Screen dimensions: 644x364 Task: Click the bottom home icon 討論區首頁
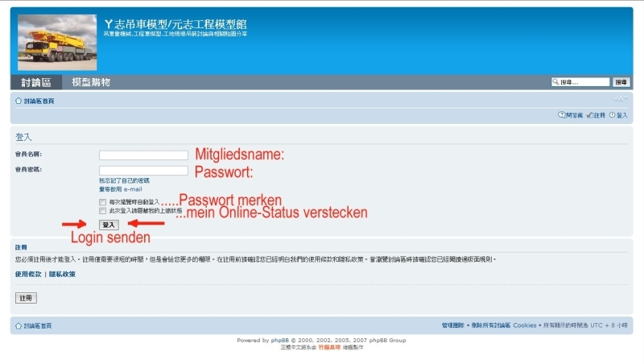coord(19,325)
